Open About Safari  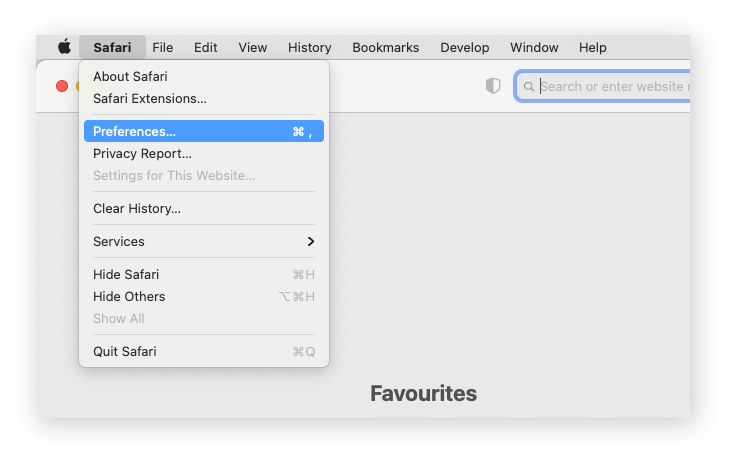pyautogui.click(x=130, y=76)
